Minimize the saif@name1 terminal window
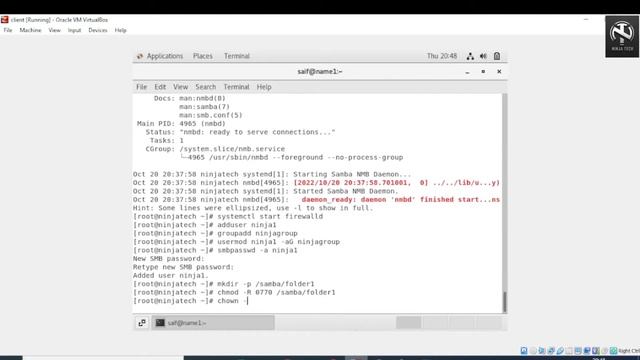Viewport: 640px width, 360px height. pyautogui.click(x=467, y=72)
